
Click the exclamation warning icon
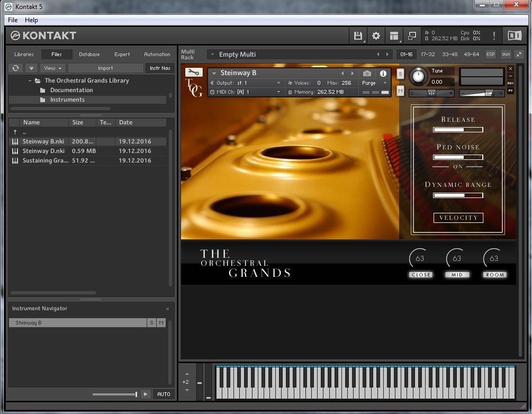tap(494, 35)
